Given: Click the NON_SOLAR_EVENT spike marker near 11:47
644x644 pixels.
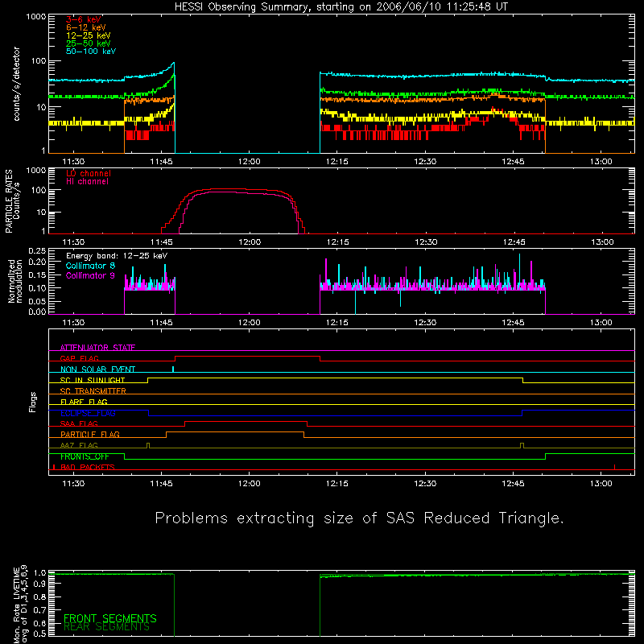Looking at the screenshot, I should click(x=173, y=369).
